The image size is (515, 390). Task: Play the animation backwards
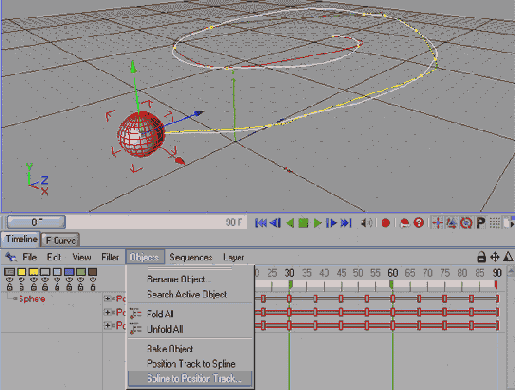point(290,223)
